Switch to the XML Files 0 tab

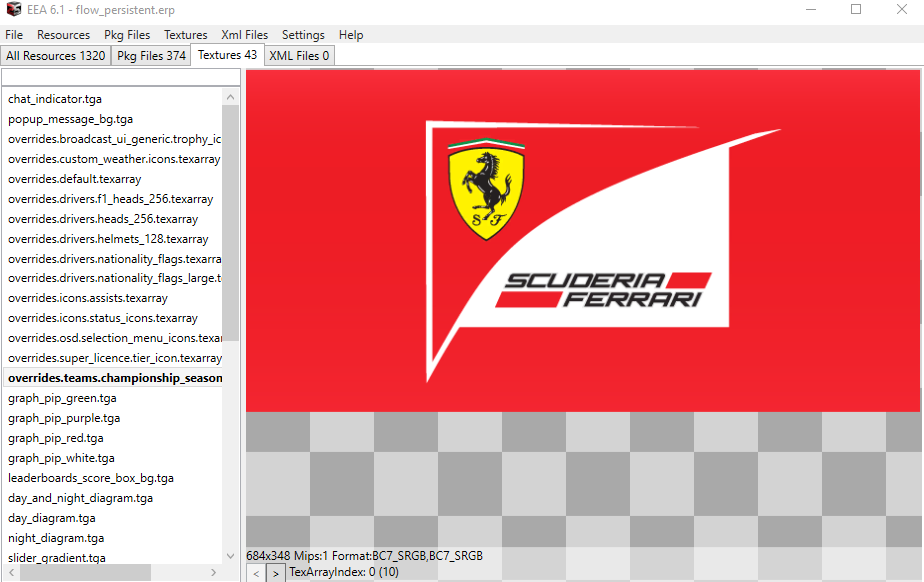click(x=298, y=56)
